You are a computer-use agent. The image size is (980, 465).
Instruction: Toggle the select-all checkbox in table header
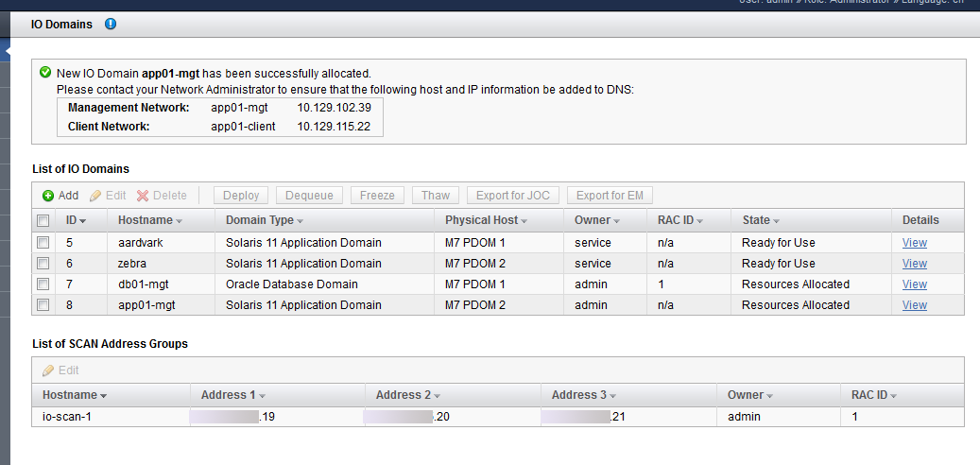tap(43, 220)
